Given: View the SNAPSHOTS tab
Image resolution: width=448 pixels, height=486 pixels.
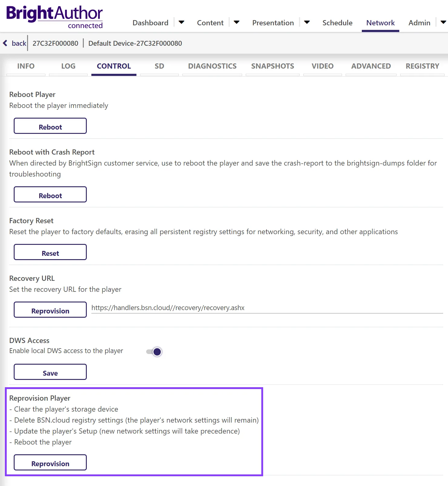Looking at the screenshot, I should tap(273, 66).
